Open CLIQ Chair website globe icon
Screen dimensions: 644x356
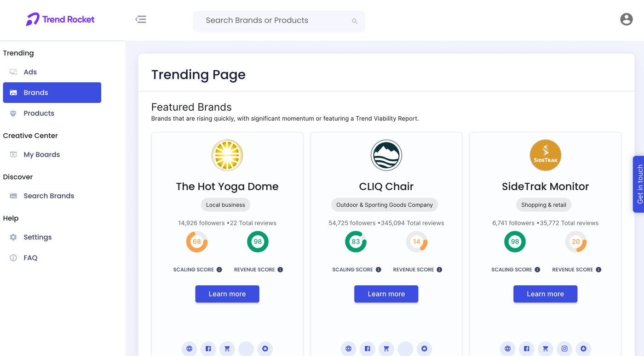[348, 349]
